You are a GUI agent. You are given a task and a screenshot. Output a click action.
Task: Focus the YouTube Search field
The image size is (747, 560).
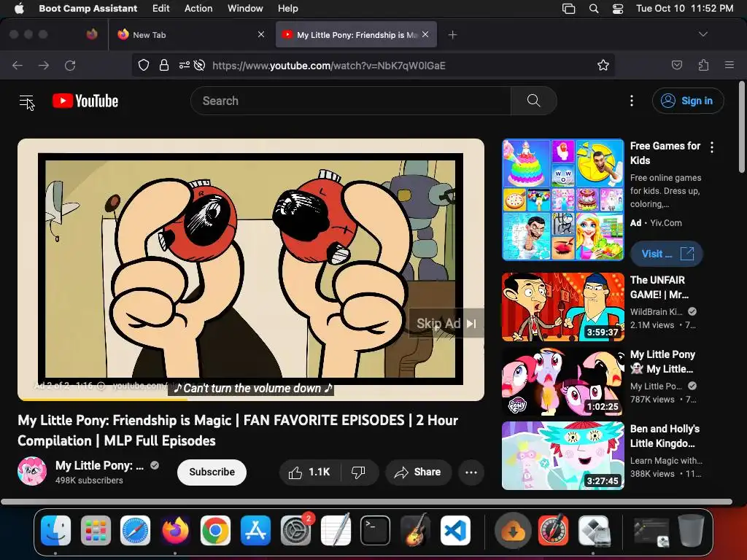click(x=351, y=101)
